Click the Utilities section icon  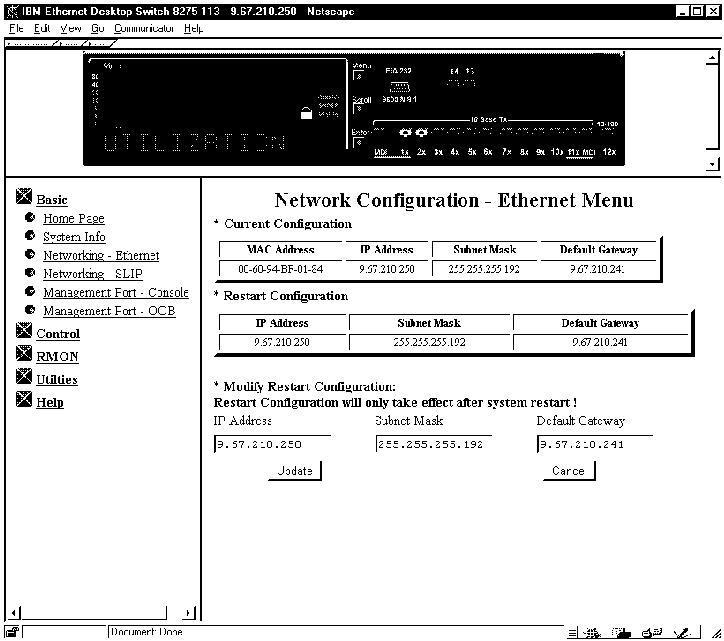(25, 377)
